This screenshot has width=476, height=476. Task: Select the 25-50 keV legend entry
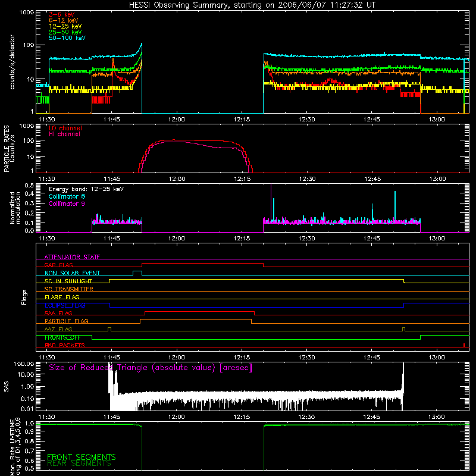point(65,32)
